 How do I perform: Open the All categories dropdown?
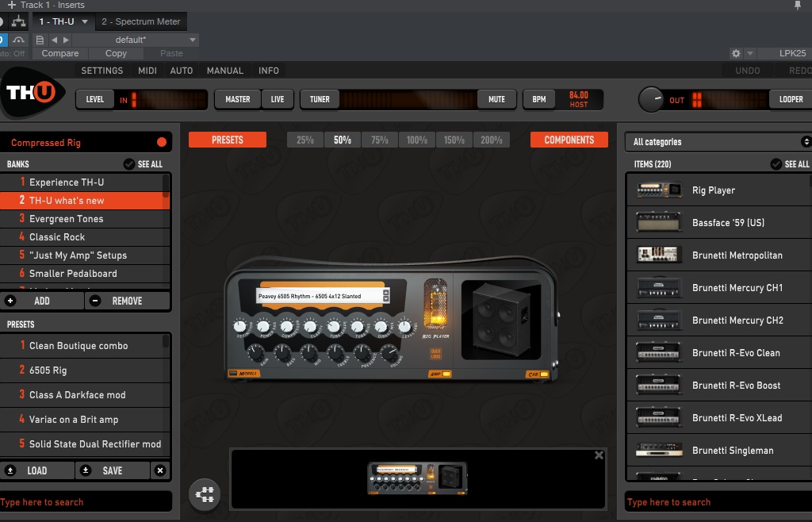[718, 142]
